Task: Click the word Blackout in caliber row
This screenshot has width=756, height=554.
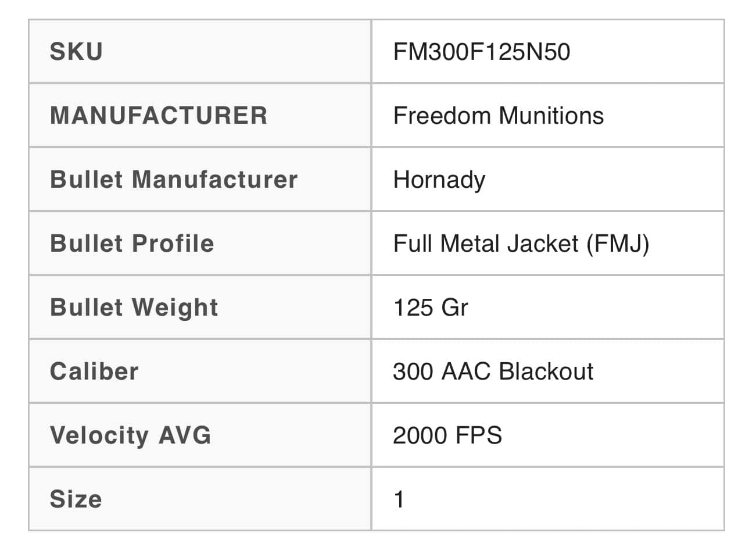Action: [546, 371]
